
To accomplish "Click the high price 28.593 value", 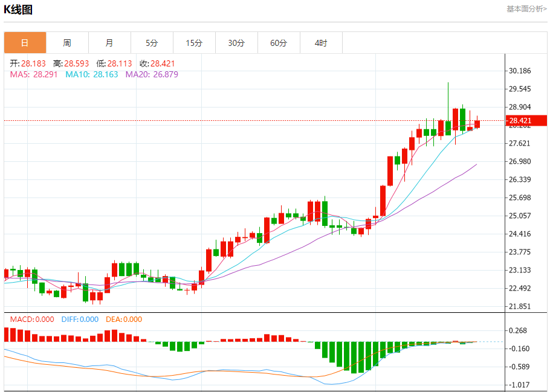I will point(77,63).
